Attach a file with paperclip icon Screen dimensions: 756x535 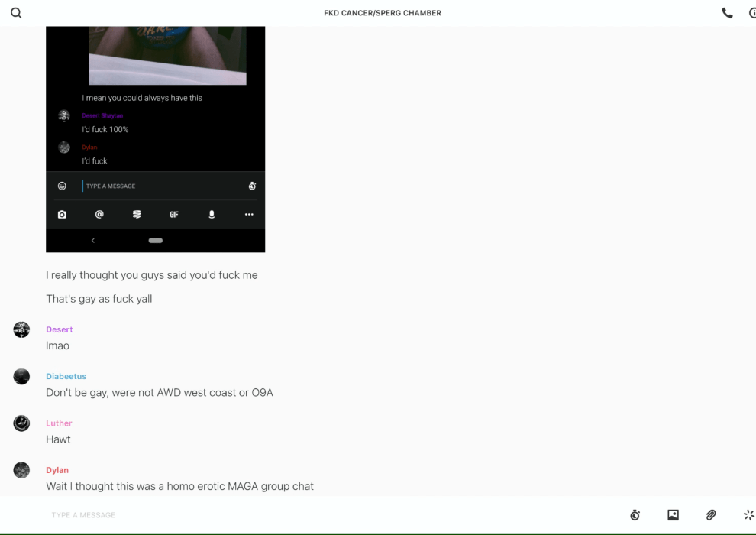(x=711, y=515)
